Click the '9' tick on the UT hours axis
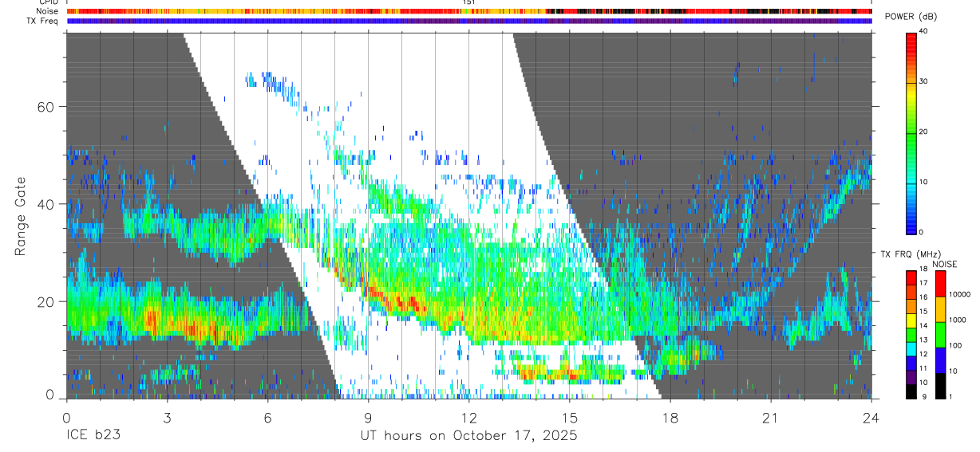Viewport: 980px width, 452px height. point(368,418)
